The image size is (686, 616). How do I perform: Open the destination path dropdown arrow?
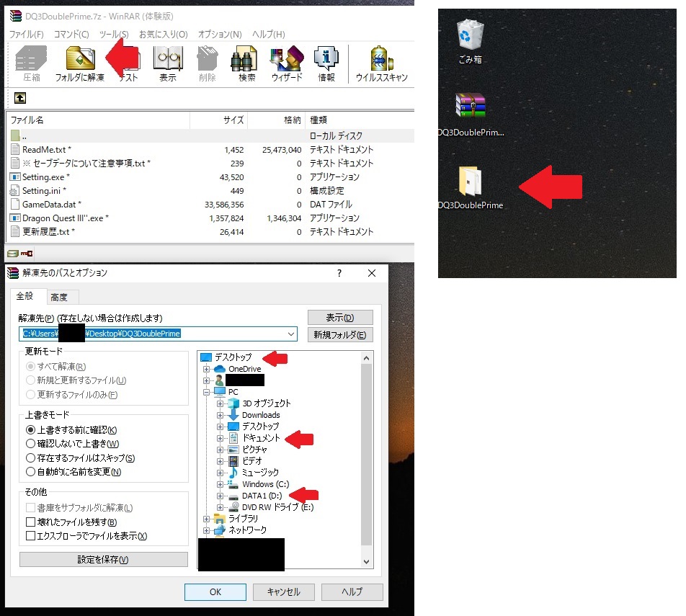pyautogui.click(x=290, y=334)
